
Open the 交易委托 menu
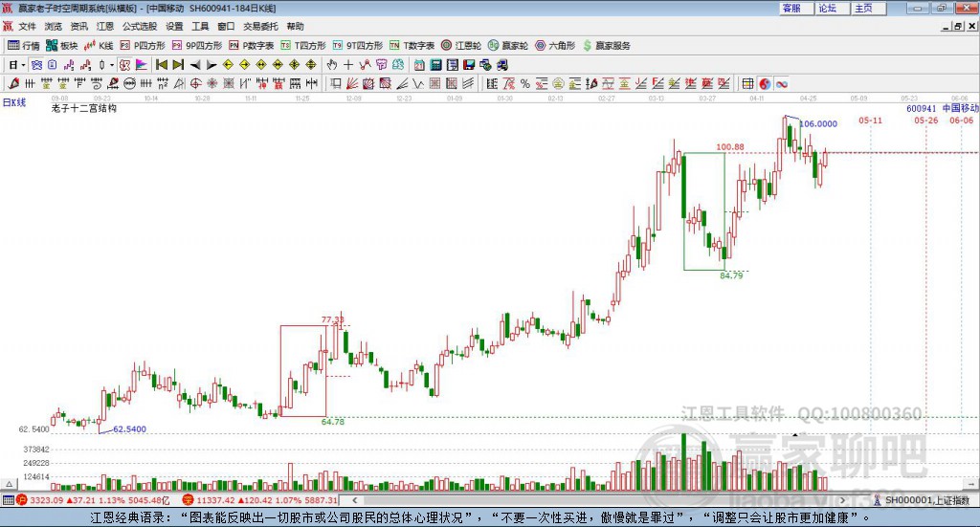coord(260,26)
